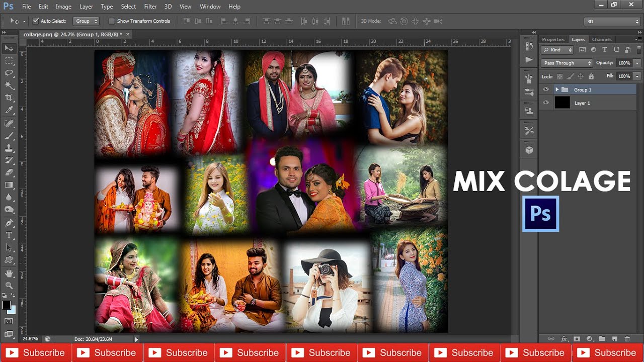Filter layers by pixel layers icon
Screen dimensions: 644x362
click(x=583, y=50)
